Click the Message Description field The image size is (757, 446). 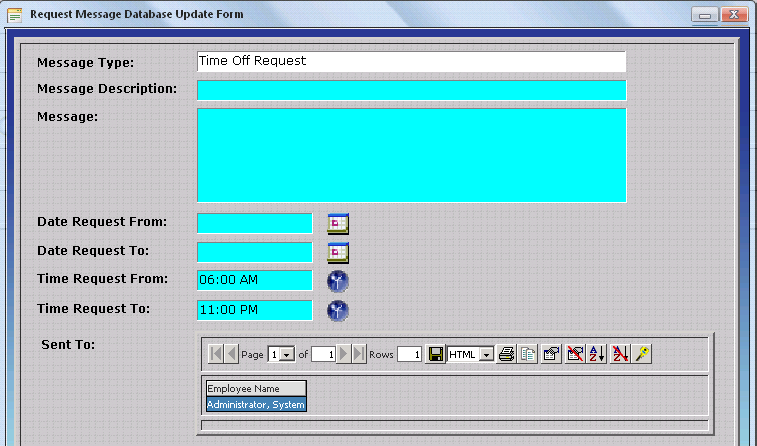411,90
